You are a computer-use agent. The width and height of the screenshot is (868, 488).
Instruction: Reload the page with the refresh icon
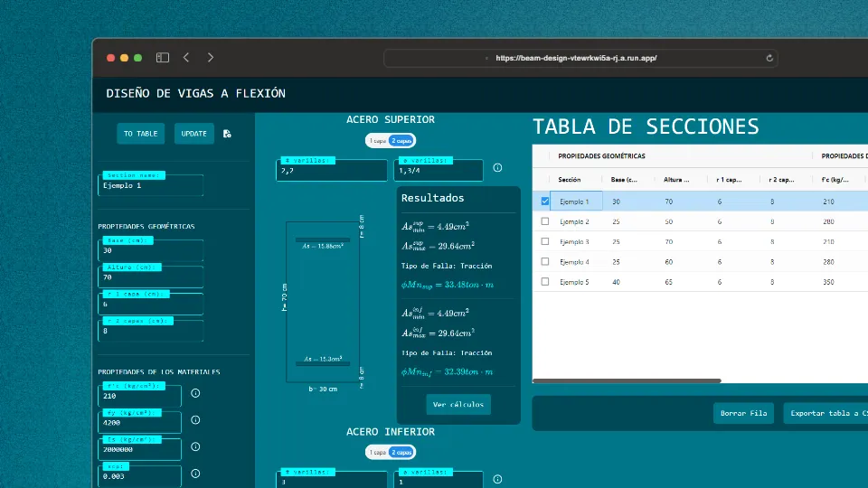(x=769, y=58)
